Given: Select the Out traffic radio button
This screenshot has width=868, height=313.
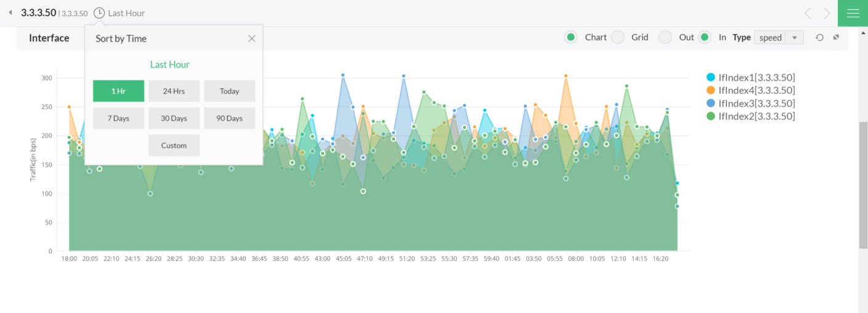Looking at the screenshot, I should coord(665,38).
